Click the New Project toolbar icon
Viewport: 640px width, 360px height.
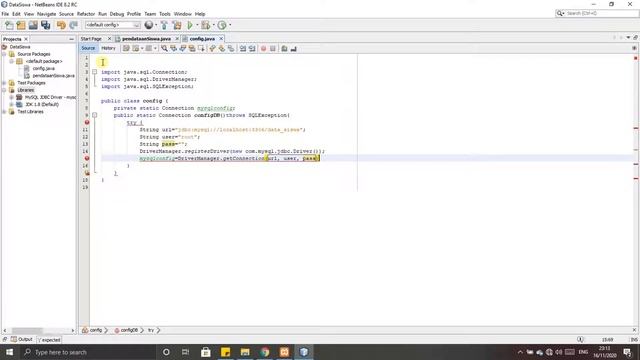click(x=21, y=25)
